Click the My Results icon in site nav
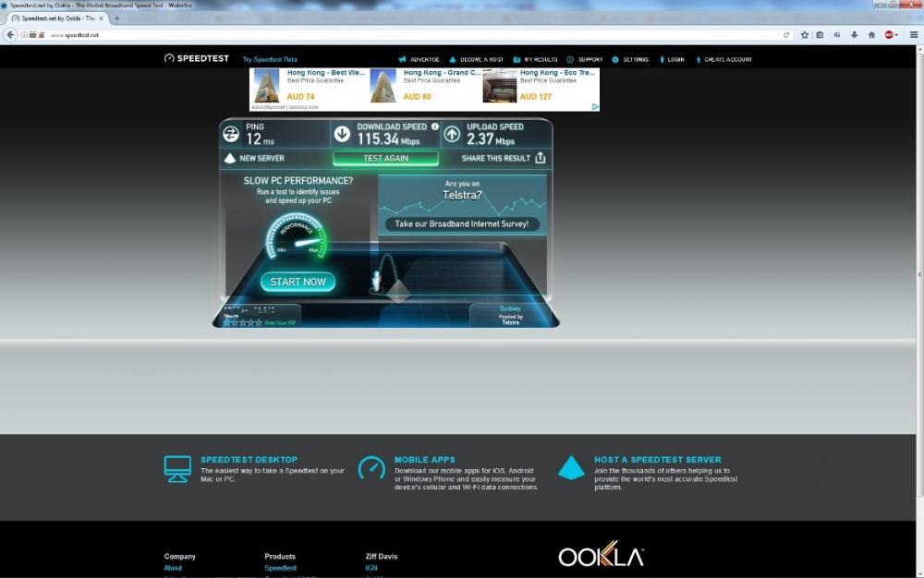The height and width of the screenshot is (578, 924). (x=517, y=59)
